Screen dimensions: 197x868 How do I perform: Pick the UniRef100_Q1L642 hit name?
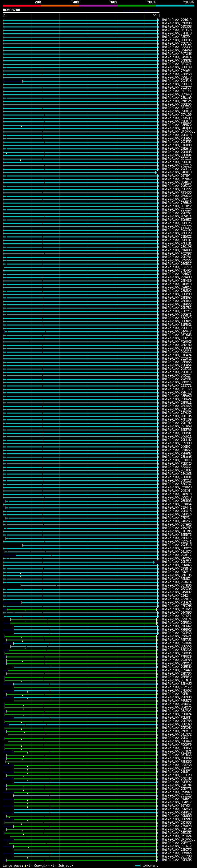pos(177,626)
